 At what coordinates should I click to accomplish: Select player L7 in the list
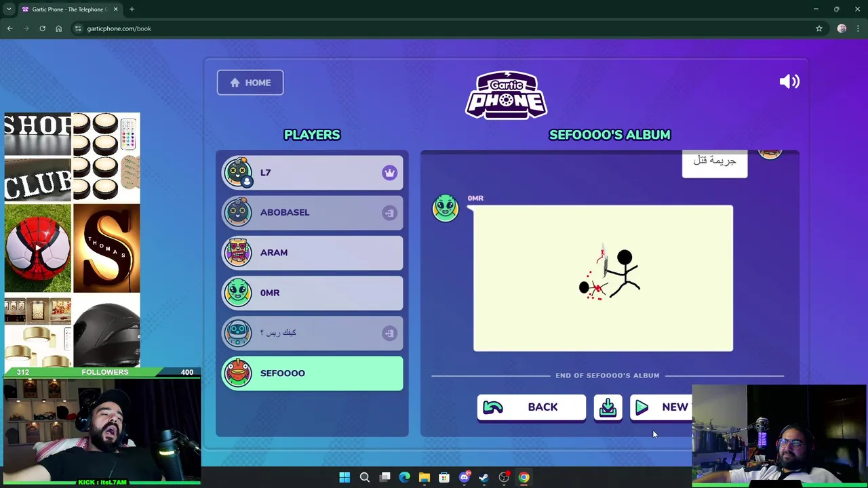coord(313,173)
